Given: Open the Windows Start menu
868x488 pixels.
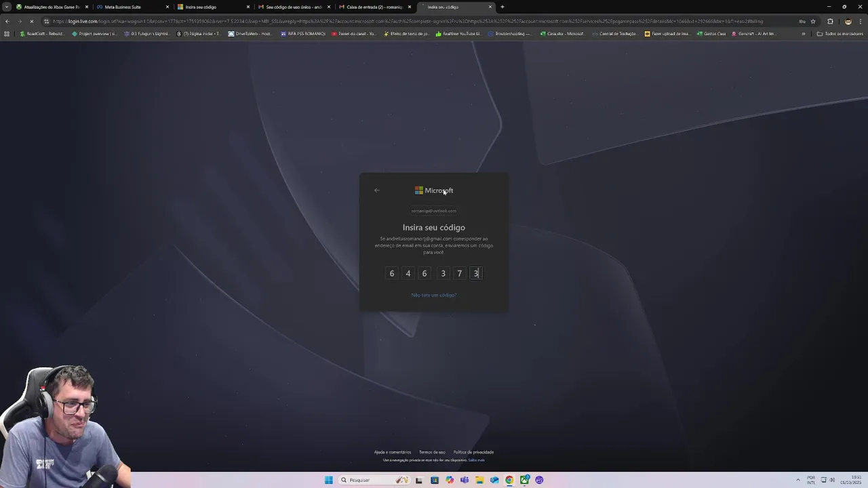Looking at the screenshot, I should click(329, 480).
